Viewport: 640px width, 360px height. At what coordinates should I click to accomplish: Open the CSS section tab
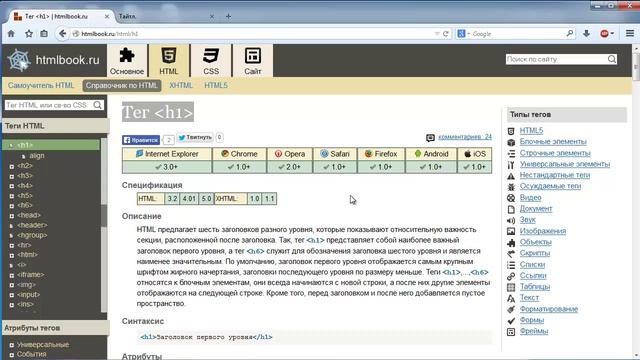tap(211, 60)
